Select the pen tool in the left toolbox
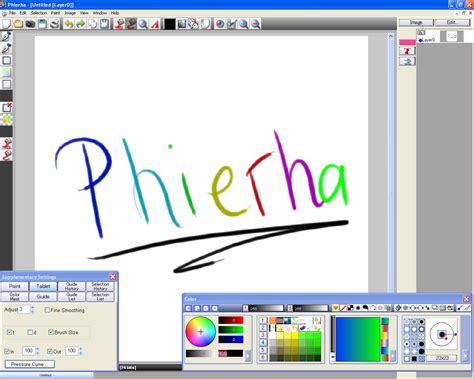 (x=6, y=36)
